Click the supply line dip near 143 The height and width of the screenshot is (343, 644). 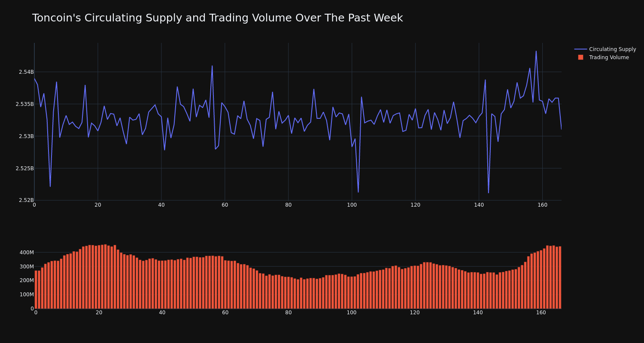click(489, 193)
